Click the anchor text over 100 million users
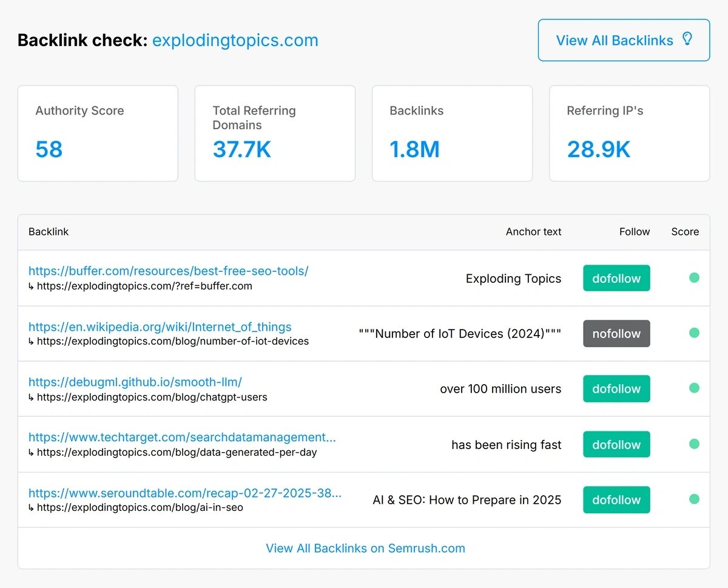 coord(500,389)
